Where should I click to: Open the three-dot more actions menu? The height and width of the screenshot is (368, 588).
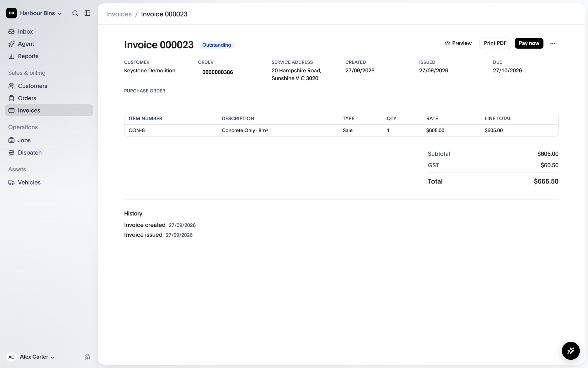(x=553, y=43)
